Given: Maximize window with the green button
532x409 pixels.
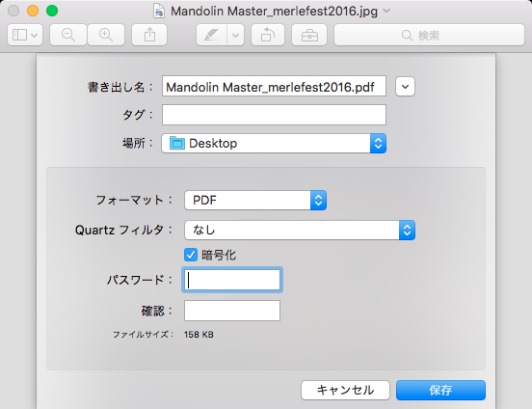Looking at the screenshot, I should 52,11.
